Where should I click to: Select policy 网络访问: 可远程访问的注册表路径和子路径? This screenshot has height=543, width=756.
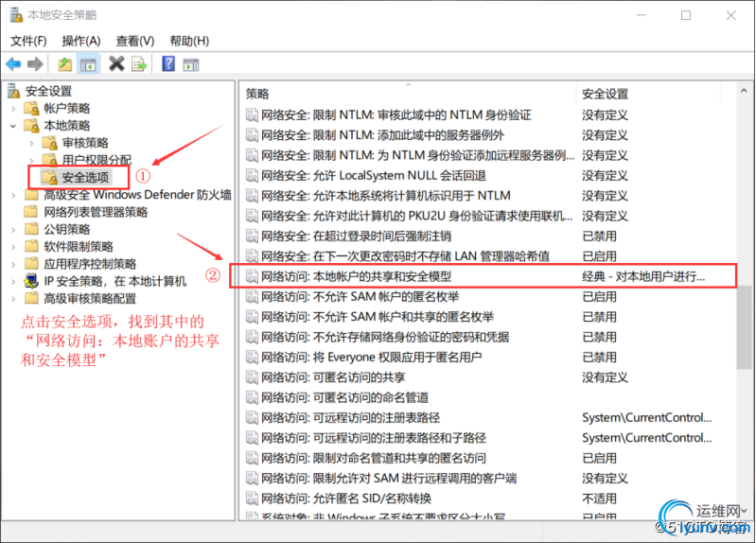pyautogui.click(x=374, y=438)
